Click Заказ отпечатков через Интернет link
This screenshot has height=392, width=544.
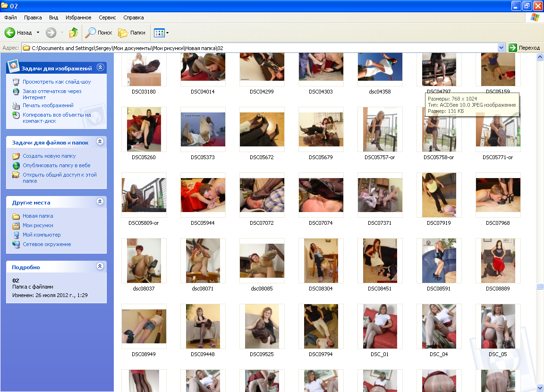pyautogui.click(x=52, y=94)
